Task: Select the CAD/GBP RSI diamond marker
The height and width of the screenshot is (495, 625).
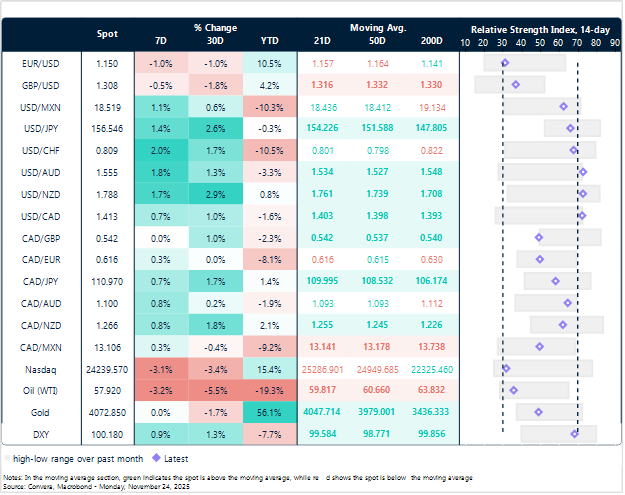Action: 539,237
